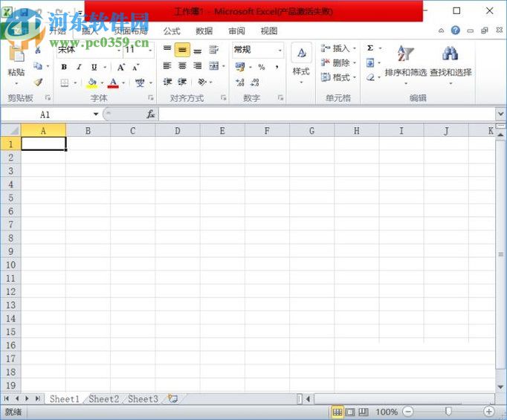This screenshot has height=420, width=507.
Task: Toggle middle vertical alignment
Action: [x=182, y=50]
